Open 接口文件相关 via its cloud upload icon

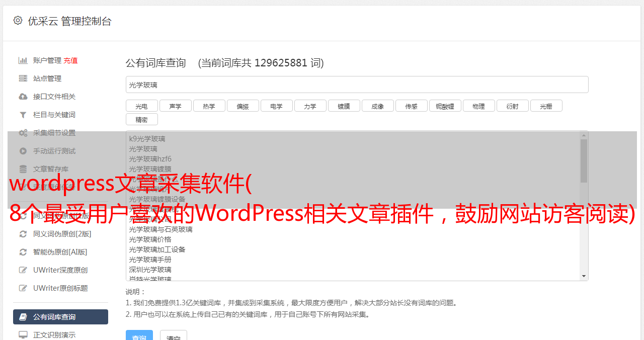pyautogui.click(x=23, y=97)
